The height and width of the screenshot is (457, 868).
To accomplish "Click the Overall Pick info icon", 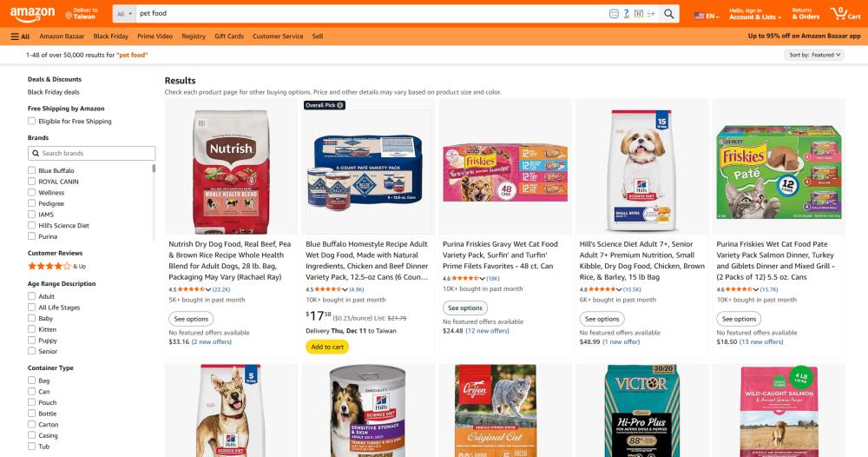I will point(340,105).
